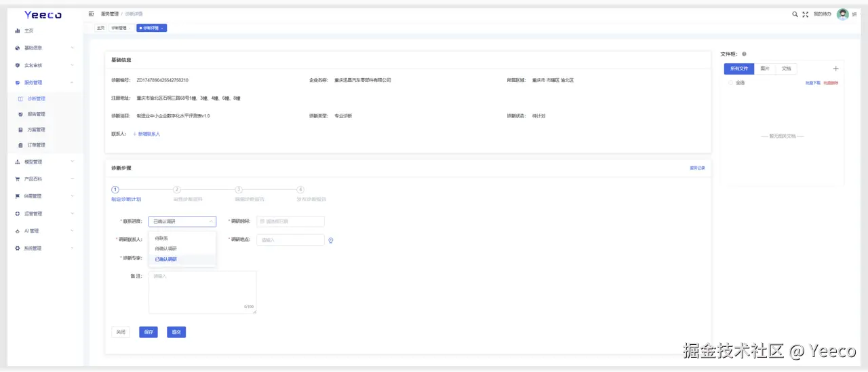Expand the 实名审核 menu chevron
Viewport: 868px width, 372px height.
73,66
